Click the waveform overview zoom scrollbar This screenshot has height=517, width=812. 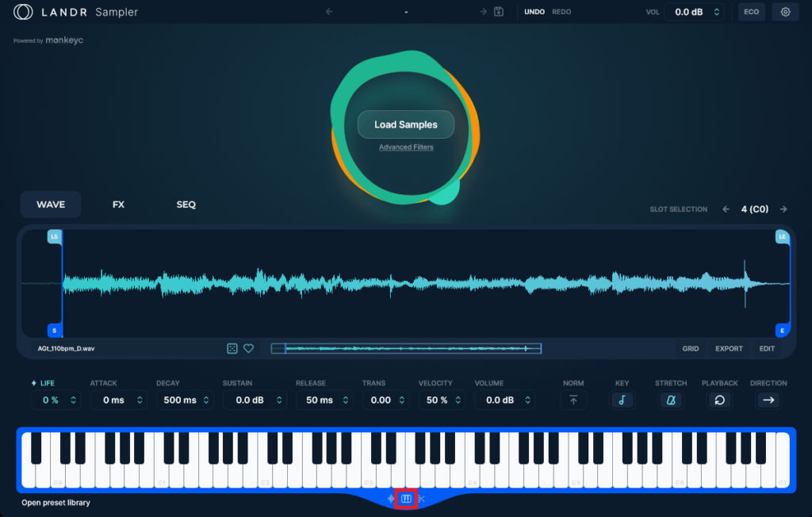click(407, 349)
